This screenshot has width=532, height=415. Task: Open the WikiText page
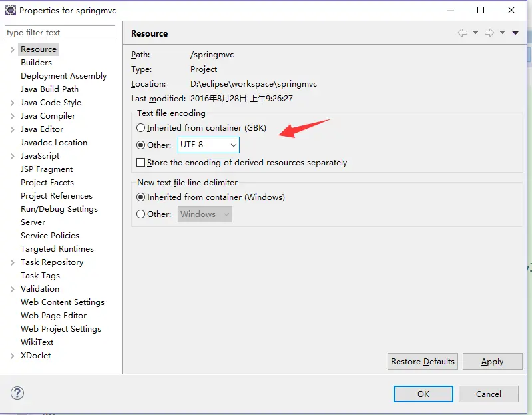coord(37,342)
